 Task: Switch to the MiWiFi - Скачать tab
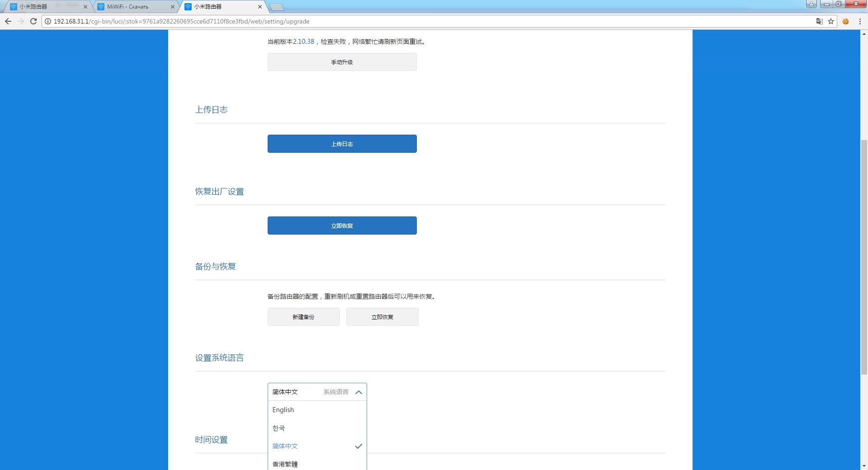131,7
